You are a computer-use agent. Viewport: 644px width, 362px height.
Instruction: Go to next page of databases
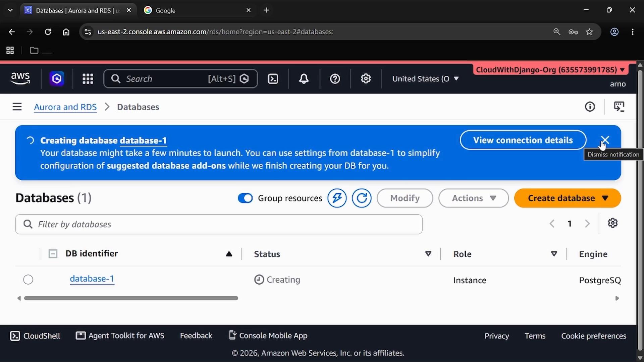(x=587, y=224)
